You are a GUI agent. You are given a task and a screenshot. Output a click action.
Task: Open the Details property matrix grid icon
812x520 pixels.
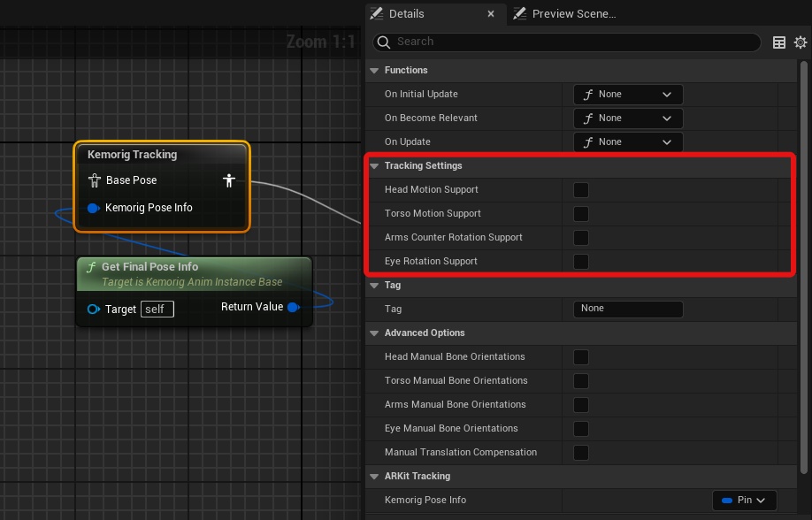pos(779,42)
